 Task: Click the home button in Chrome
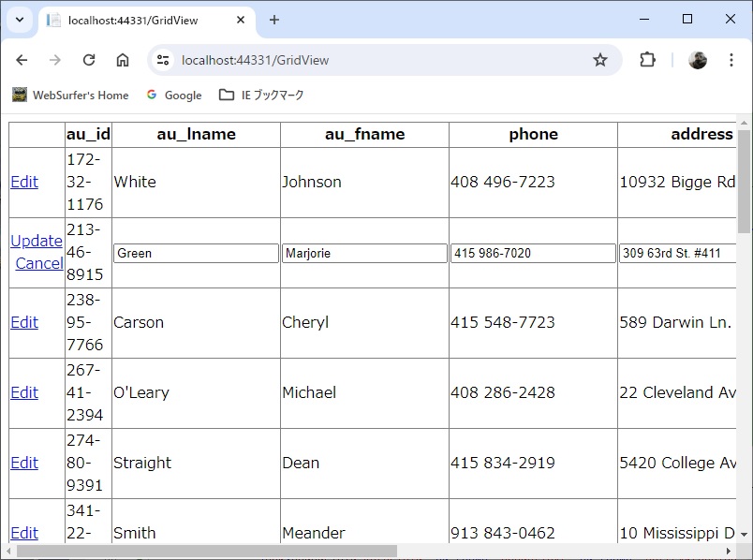(124, 59)
